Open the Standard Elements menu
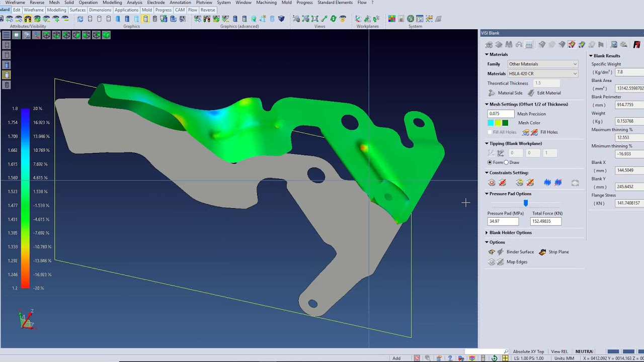This screenshot has height=362, width=644. point(335,3)
